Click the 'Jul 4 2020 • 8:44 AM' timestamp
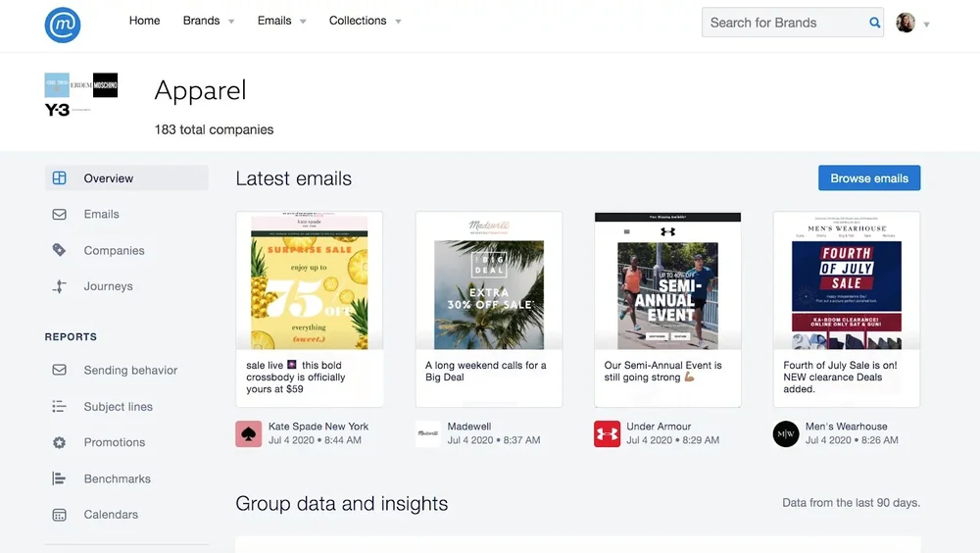The height and width of the screenshot is (553, 980). coord(315,440)
